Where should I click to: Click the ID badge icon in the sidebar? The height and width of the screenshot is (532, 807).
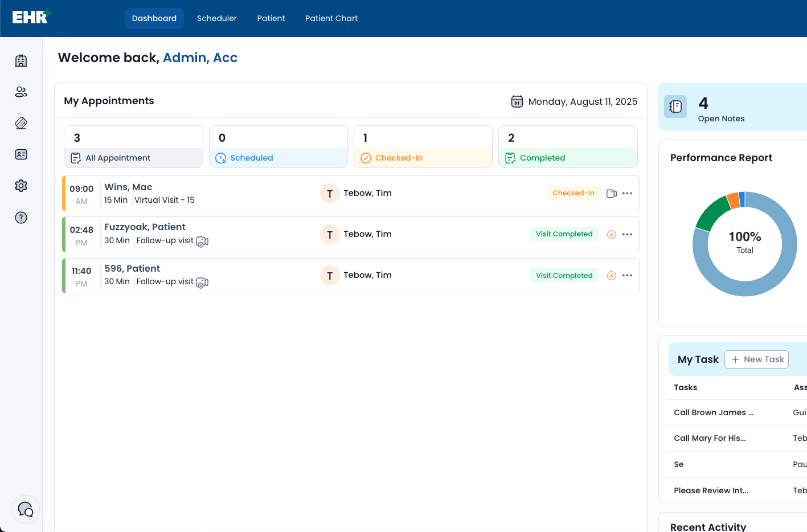coord(21,154)
